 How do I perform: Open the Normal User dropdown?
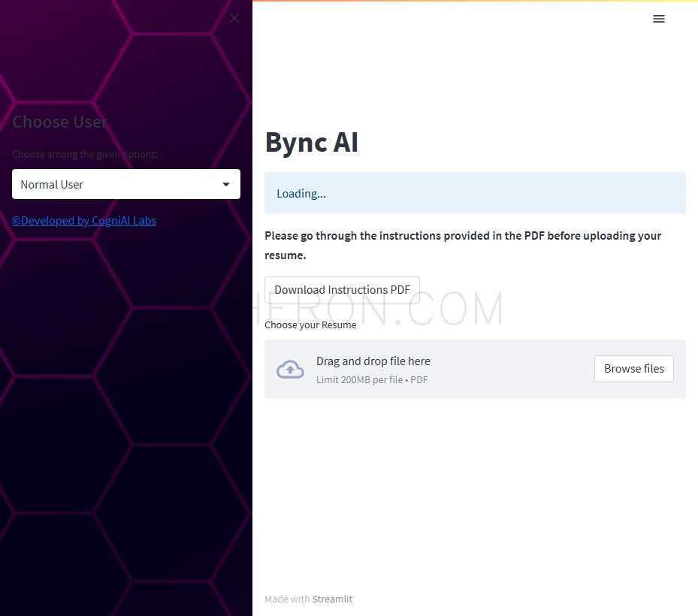126,184
